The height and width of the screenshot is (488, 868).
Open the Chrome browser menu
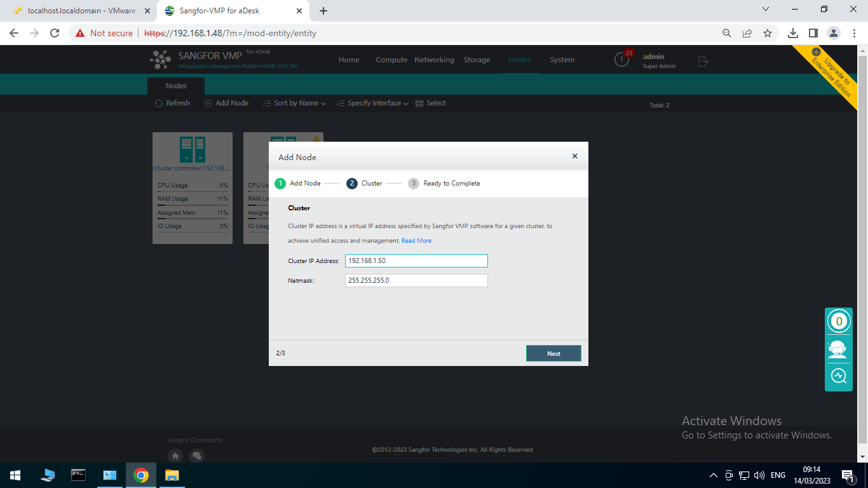coord(853,32)
